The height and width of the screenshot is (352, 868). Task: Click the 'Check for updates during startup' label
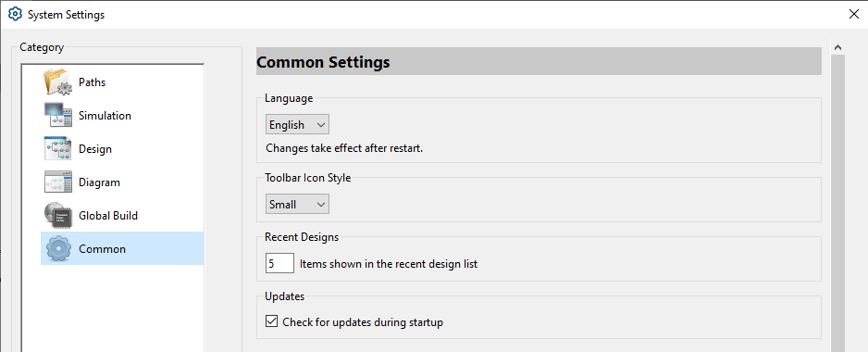tap(363, 321)
